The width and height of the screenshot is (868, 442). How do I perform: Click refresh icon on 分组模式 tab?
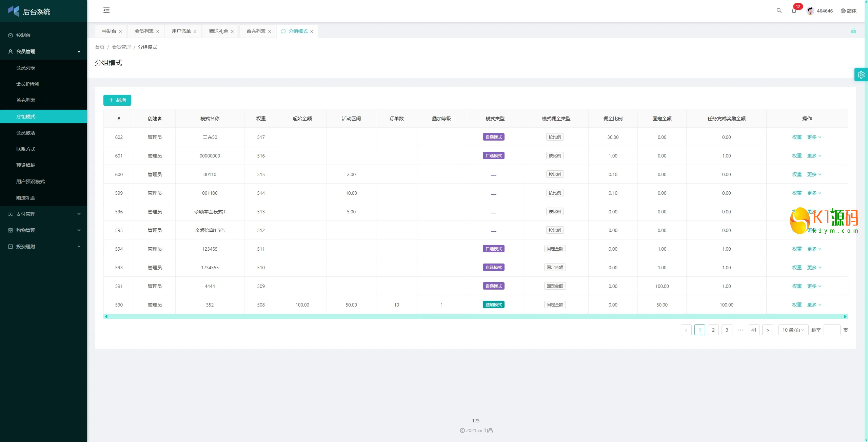tap(283, 31)
